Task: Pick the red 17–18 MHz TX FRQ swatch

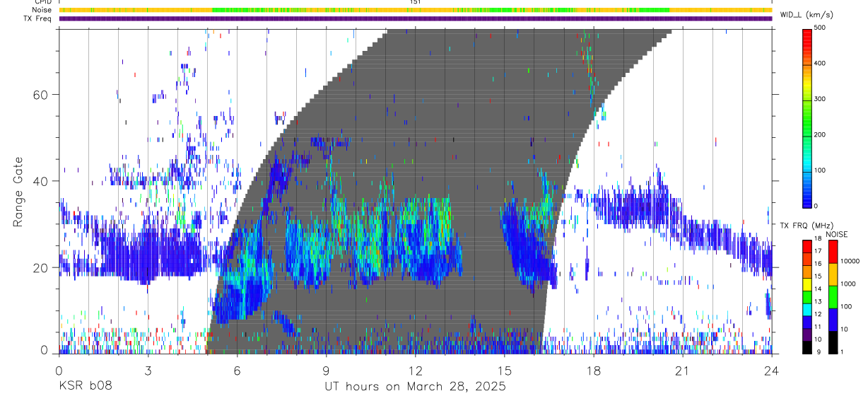Action: (x=807, y=246)
